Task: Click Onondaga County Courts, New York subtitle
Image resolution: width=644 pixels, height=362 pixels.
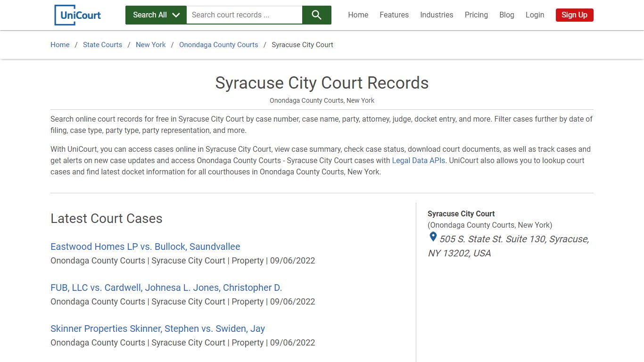Action: (322, 100)
